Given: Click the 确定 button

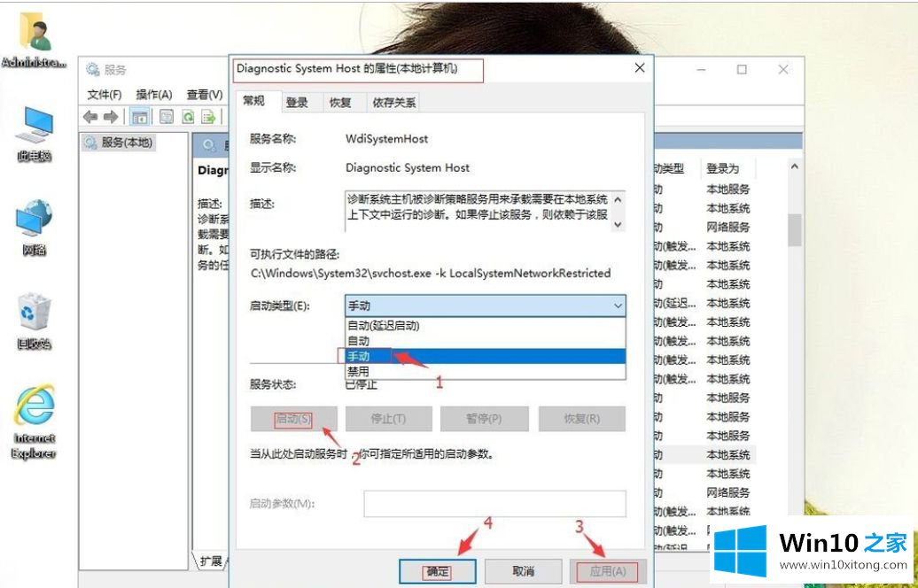Looking at the screenshot, I should pyautogui.click(x=438, y=571).
